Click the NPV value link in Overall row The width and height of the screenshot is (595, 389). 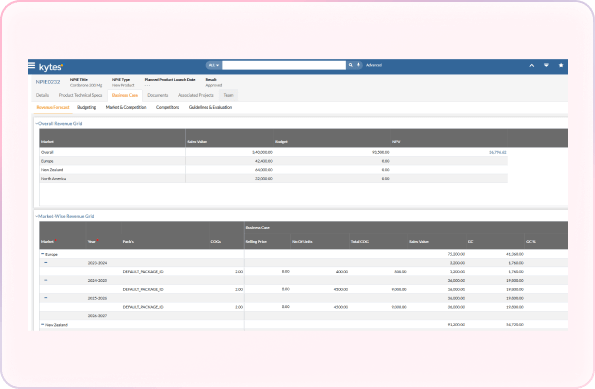pos(497,152)
